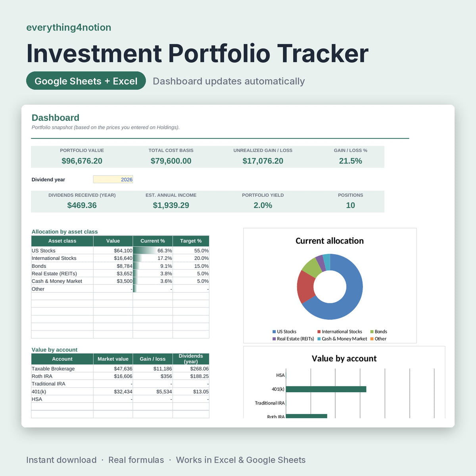The image size is (476, 476).
Task: Click the Bonds legend entry
Action: pyautogui.click(x=379, y=332)
